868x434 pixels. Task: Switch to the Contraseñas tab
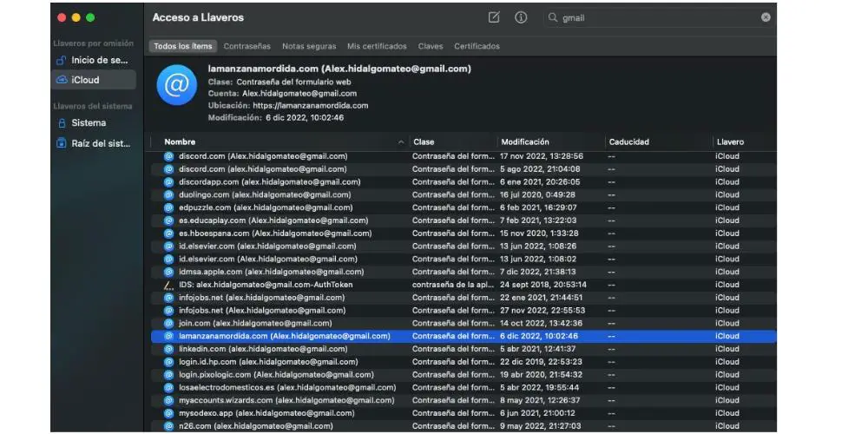coord(247,46)
